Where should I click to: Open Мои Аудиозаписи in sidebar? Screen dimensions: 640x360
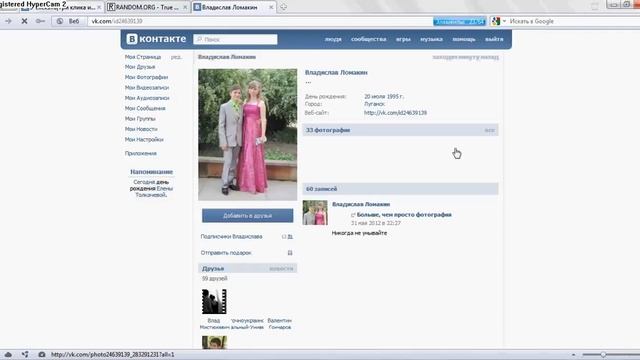click(147, 98)
